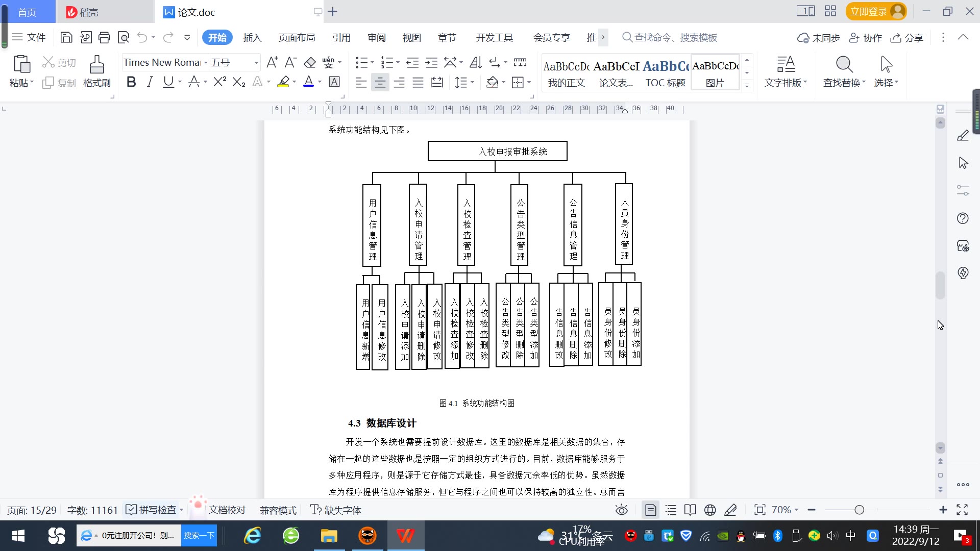The height and width of the screenshot is (551, 980).
Task: Click the search commands input field
Action: [x=675, y=38]
